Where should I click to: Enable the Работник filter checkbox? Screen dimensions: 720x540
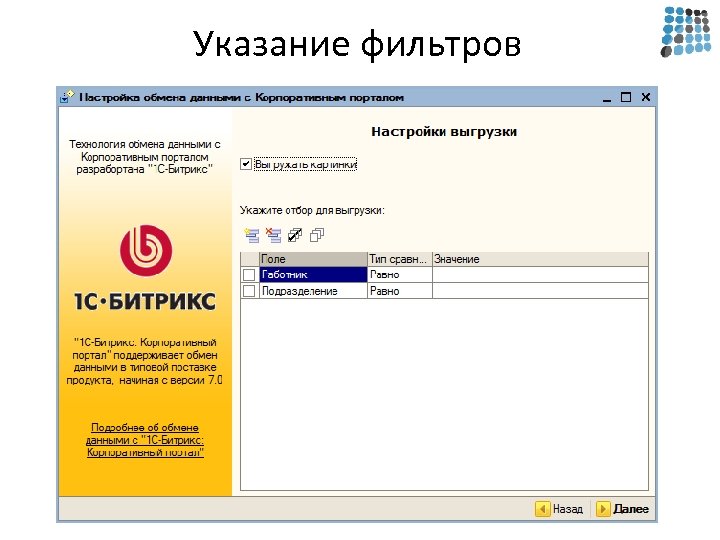(249, 275)
